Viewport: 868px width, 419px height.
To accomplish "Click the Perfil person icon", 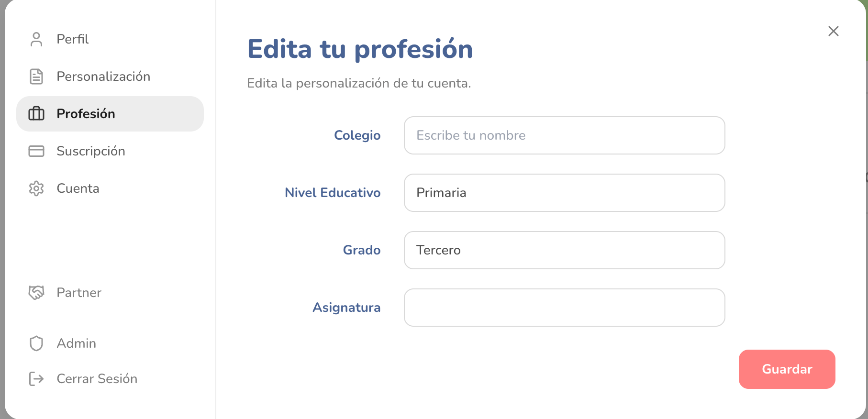I will click(36, 39).
